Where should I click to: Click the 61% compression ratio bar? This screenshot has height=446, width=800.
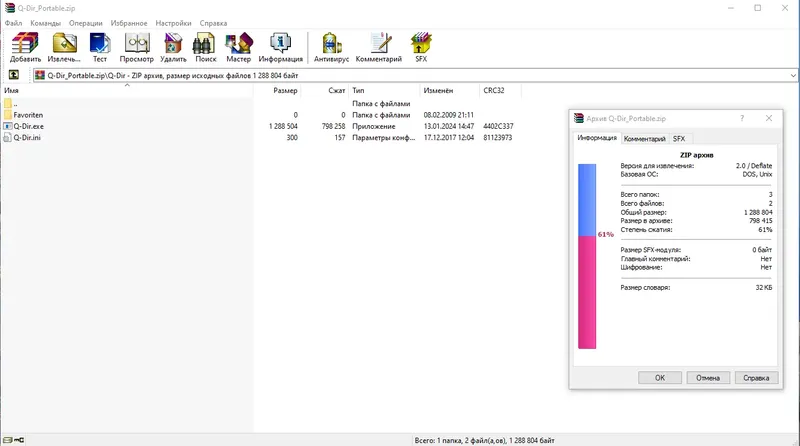click(587, 256)
